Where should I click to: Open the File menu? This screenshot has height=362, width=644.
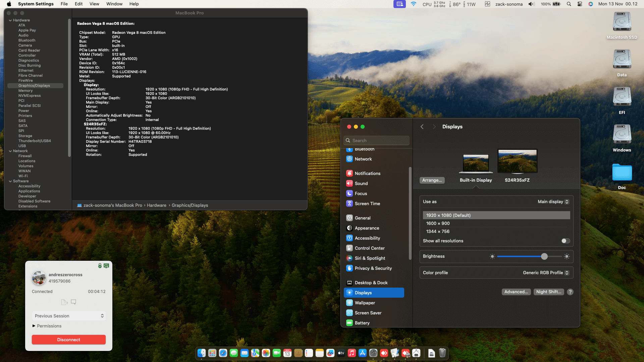64,4
